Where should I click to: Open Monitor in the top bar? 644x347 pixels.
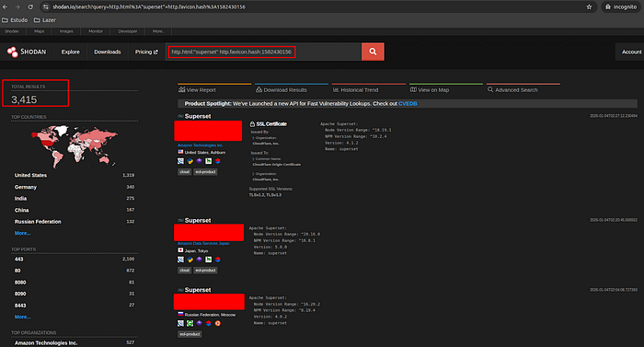(96, 31)
